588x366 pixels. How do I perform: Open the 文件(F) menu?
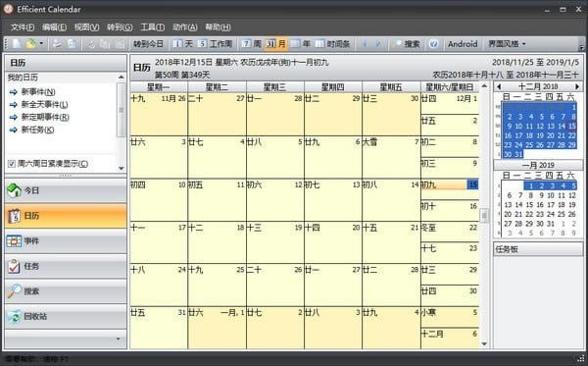coord(23,27)
